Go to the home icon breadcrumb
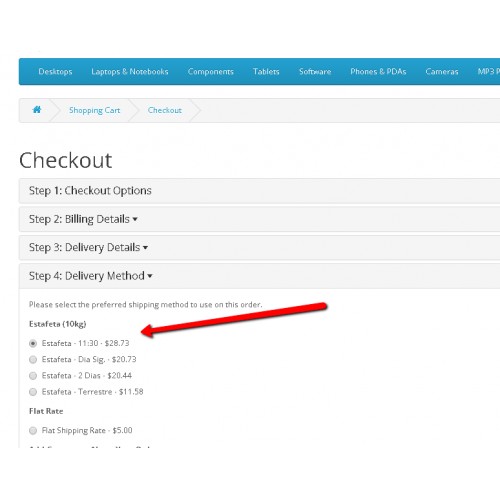This screenshot has height=500, width=500. [37, 110]
